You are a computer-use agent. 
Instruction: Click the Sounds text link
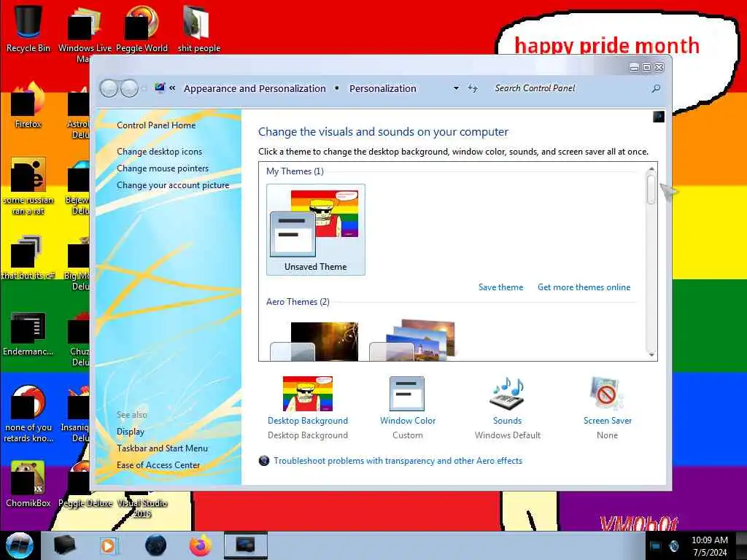click(x=508, y=421)
